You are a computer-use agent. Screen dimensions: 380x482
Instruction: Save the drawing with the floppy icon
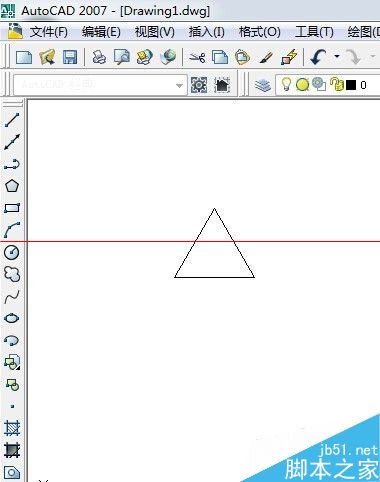tap(70, 57)
